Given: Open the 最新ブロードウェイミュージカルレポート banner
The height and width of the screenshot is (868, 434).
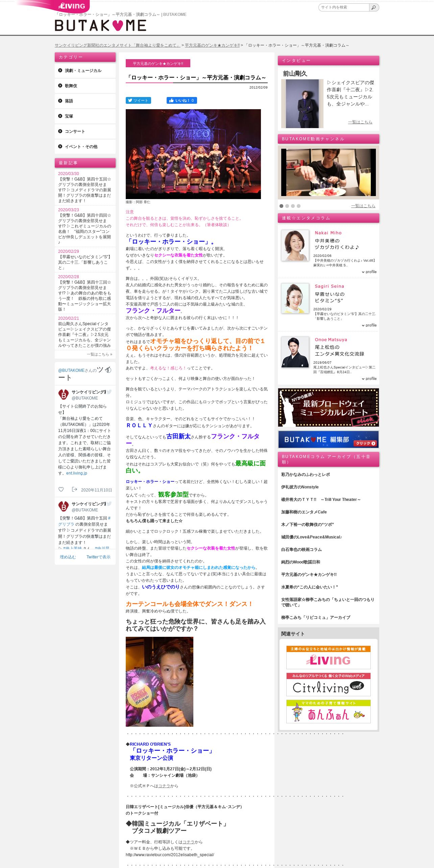Looking at the screenshot, I should point(329,407).
